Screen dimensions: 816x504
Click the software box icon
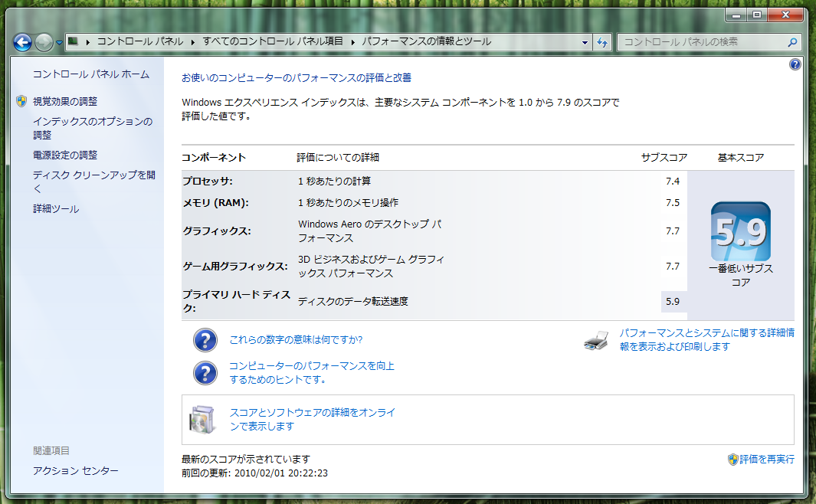pos(202,420)
